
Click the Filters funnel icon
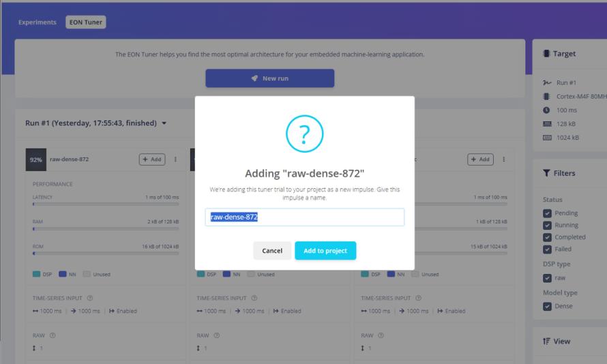point(546,173)
